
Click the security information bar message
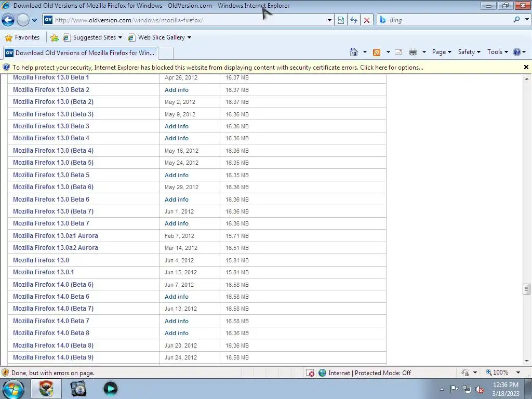tap(218, 67)
